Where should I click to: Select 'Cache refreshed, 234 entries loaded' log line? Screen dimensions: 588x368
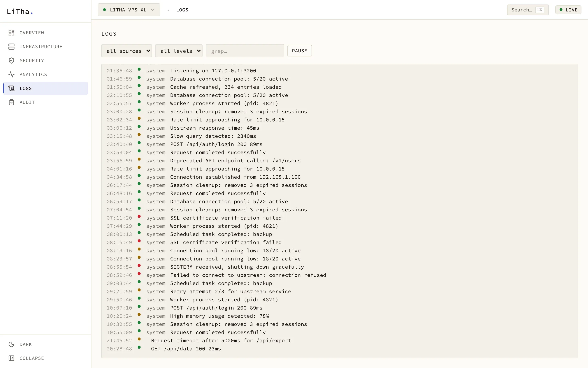[x=226, y=87]
